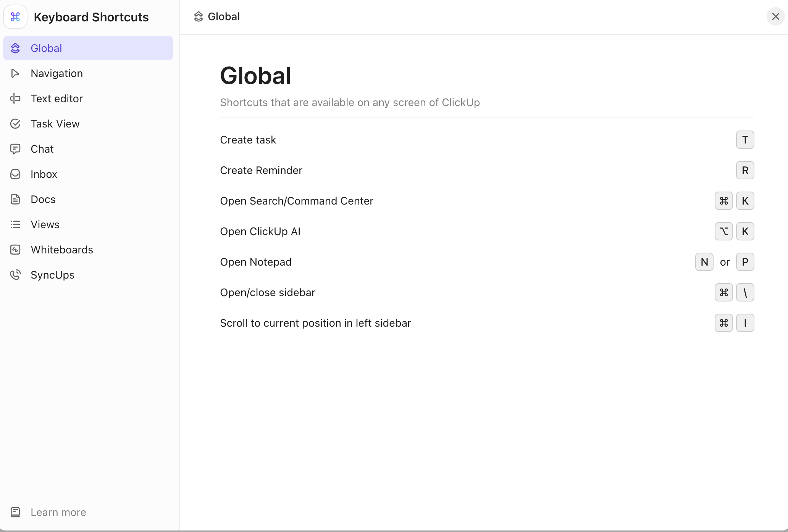788x532 pixels.
Task: Click the Inbox tray icon
Action: pyautogui.click(x=15, y=174)
